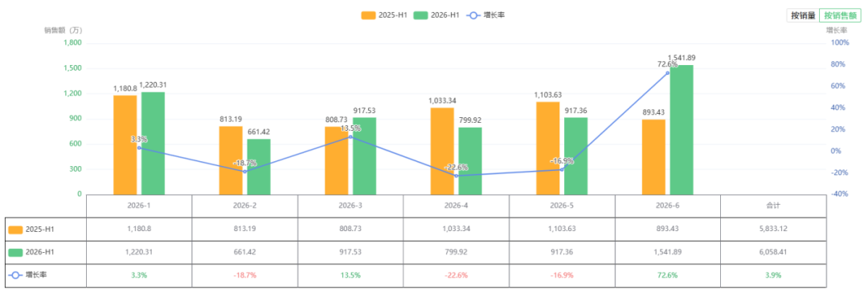
Task: Select the -22.6% growth line point
Action: (457, 176)
